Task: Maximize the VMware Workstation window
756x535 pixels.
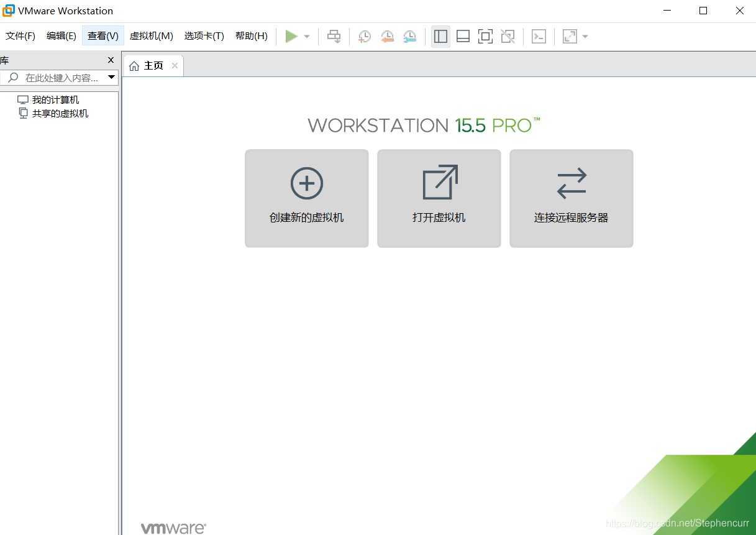Action: (703, 11)
